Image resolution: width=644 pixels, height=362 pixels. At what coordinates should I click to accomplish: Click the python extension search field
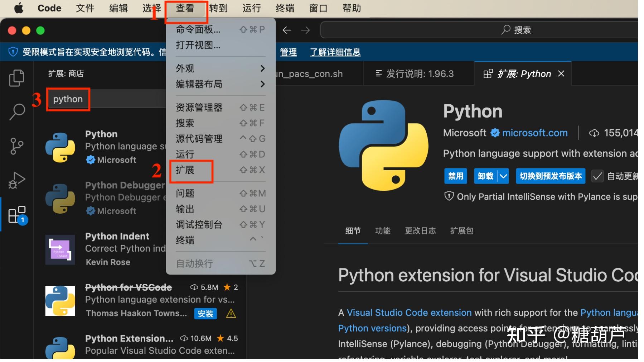pyautogui.click(x=68, y=99)
